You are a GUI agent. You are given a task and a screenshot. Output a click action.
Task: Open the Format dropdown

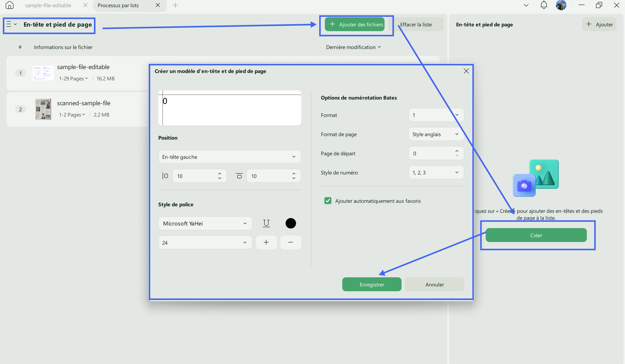(436, 115)
